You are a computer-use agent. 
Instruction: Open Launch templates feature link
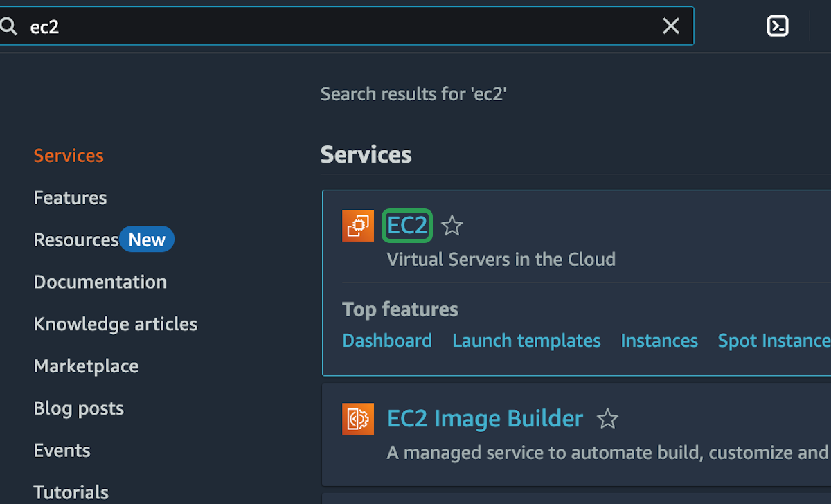click(526, 341)
